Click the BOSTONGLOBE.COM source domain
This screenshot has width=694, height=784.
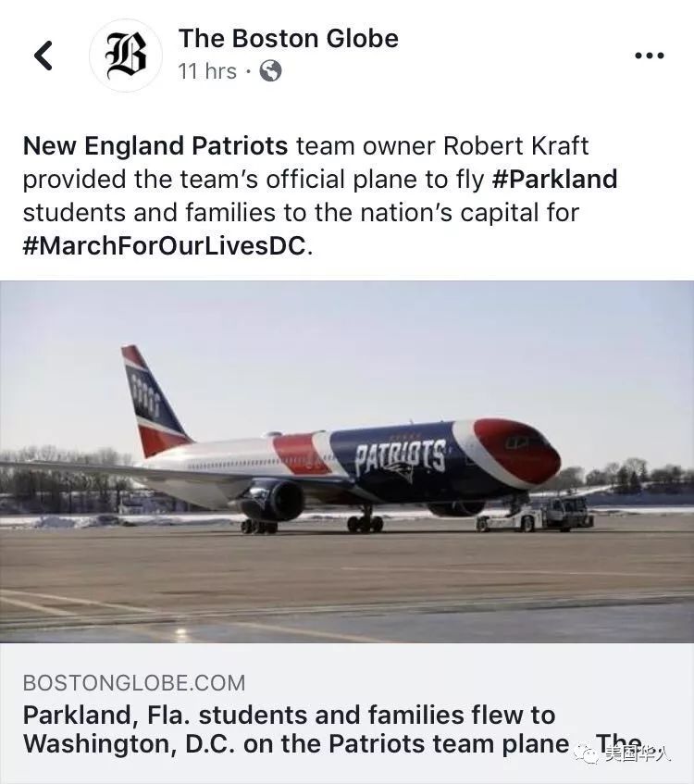pyautogui.click(x=134, y=683)
